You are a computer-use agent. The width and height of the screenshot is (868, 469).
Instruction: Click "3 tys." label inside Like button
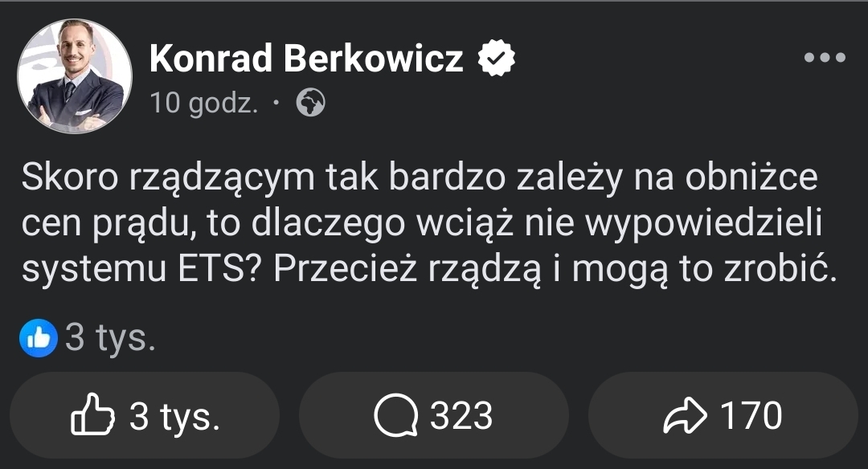(174, 416)
